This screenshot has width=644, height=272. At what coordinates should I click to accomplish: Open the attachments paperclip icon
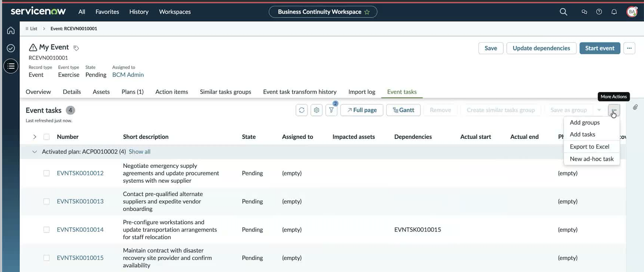pos(635,107)
